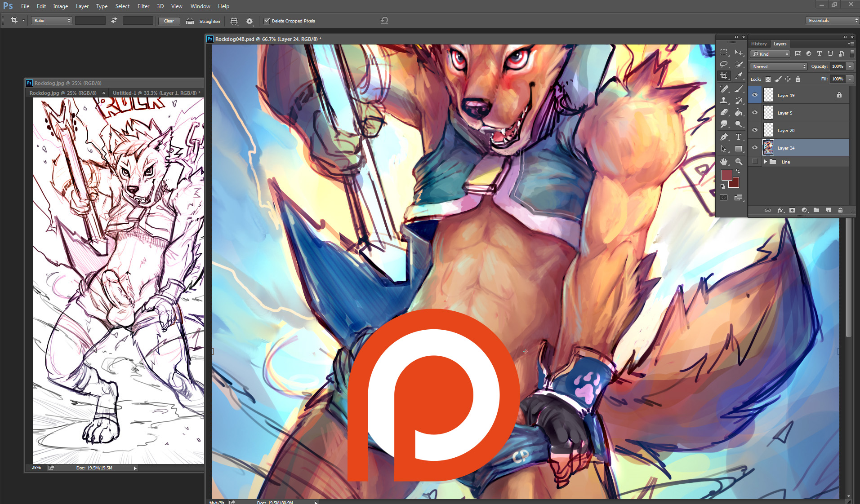860x504 pixels.
Task: Switch to the Untitled-1 document tab
Action: pos(156,93)
